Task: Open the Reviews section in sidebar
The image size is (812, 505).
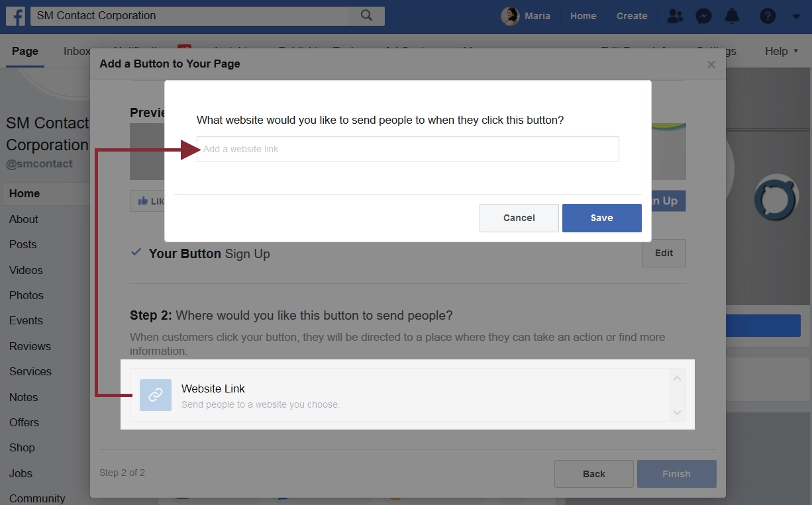Action: point(30,346)
